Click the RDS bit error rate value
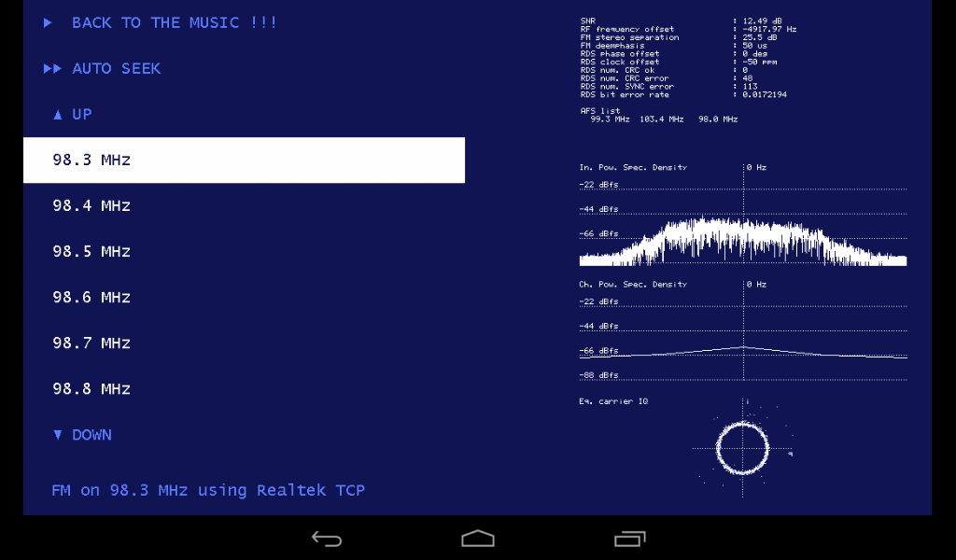Screen dimensions: 956x560 [765, 94]
